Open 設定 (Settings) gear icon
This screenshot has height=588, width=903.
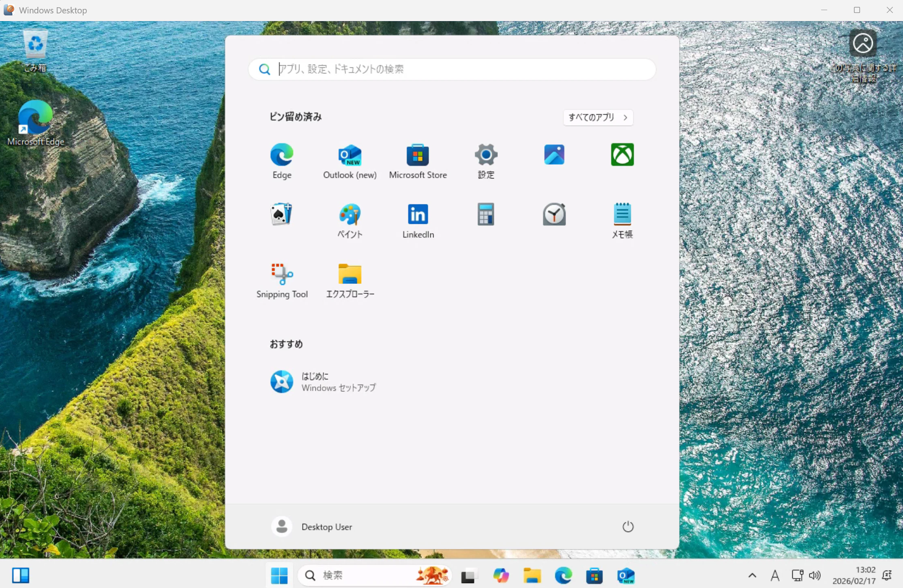coord(486,161)
